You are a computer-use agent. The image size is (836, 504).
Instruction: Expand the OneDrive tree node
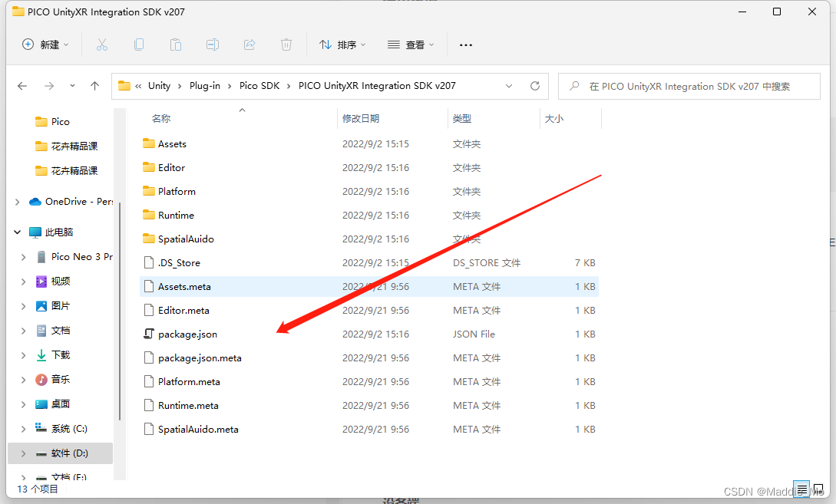coord(18,202)
